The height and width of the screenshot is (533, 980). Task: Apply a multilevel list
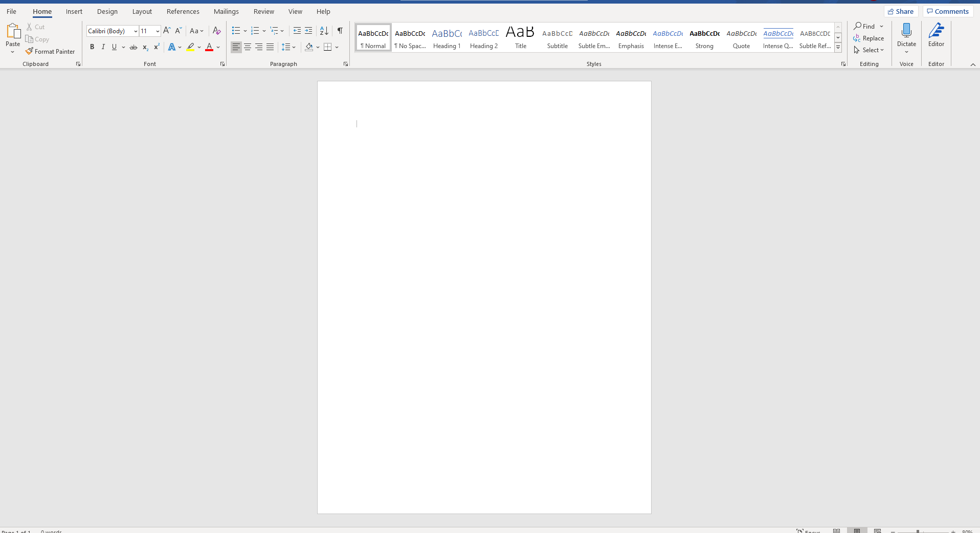coord(275,31)
